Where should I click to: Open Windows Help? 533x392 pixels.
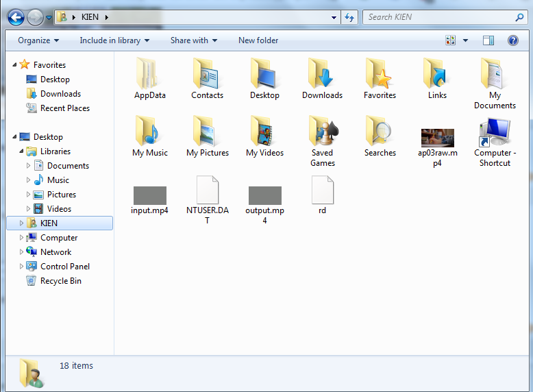coord(513,40)
